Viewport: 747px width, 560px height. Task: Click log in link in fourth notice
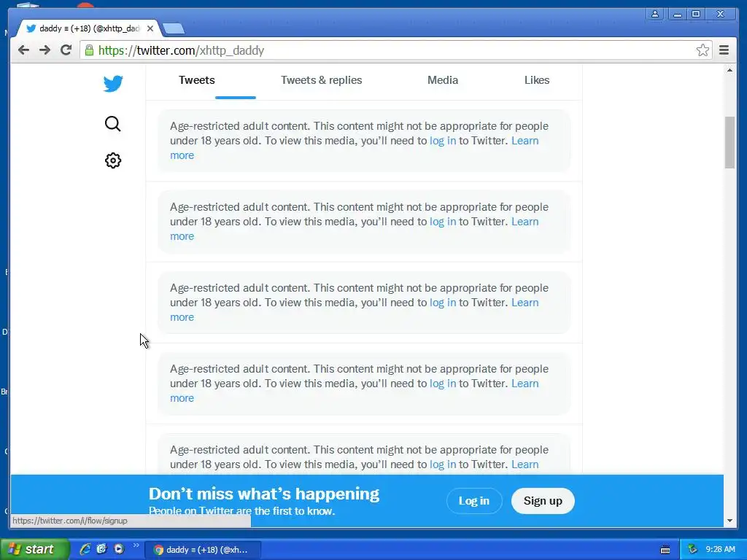tap(443, 384)
